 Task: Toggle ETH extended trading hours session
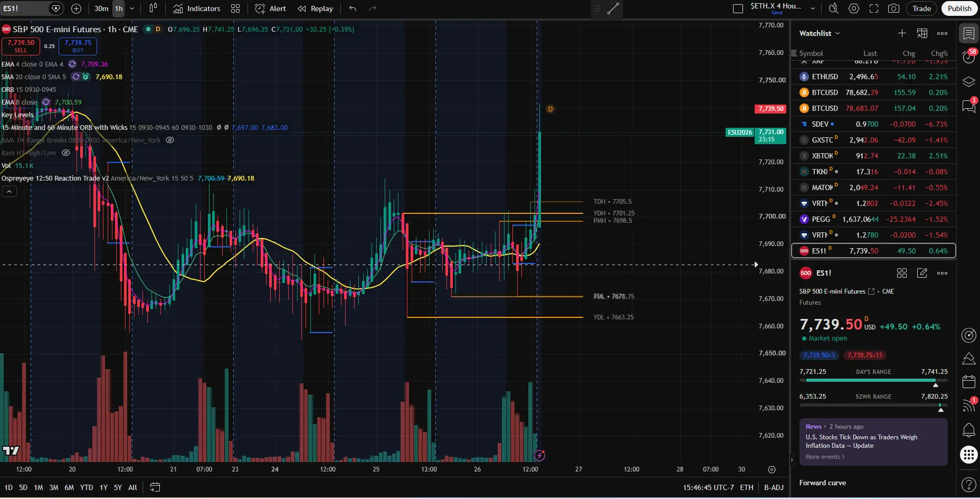click(x=747, y=487)
